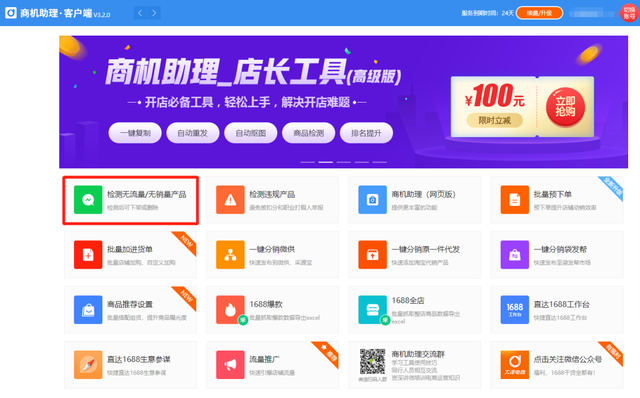Click the red 立即抢购 button
The height and width of the screenshot is (398, 640).
tap(565, 107)
